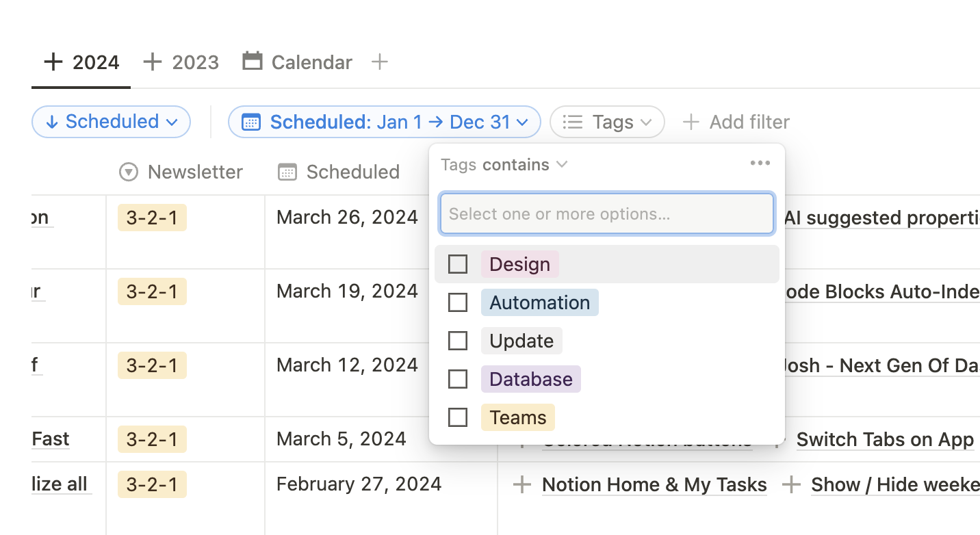980x535 pixels.
Task: Check the Design tag option
Action: (x=458, y=263)
